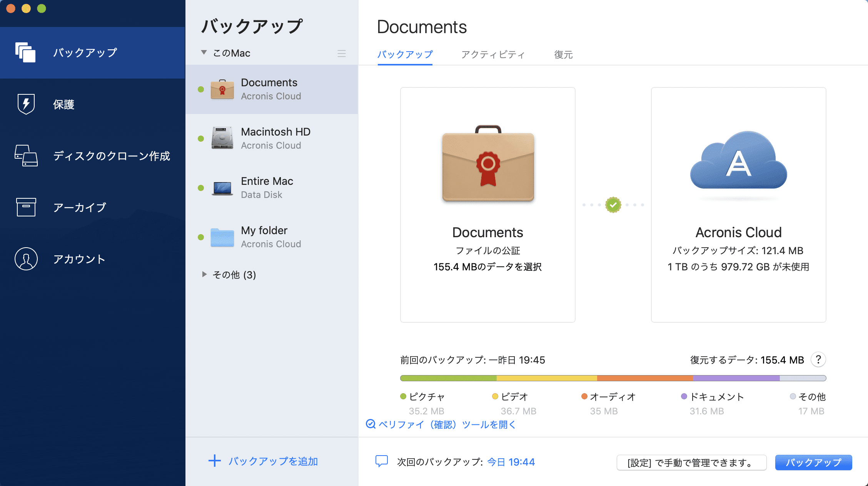This screenshot has height=486, width=868.
Task: Click the purple ドキュメント segment of usage bar
Action: pos(736,378)
